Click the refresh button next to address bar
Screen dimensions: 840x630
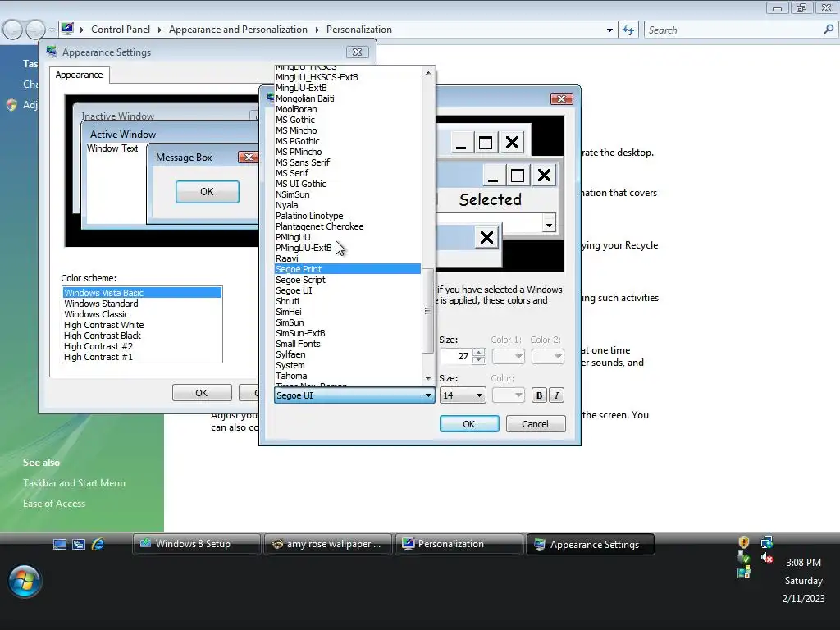coord(628,30)
